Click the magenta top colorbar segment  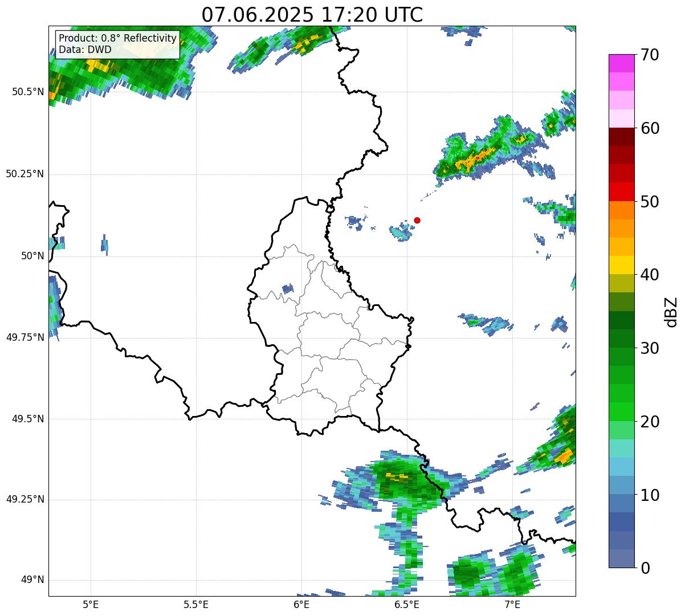[x=621, y=63]
